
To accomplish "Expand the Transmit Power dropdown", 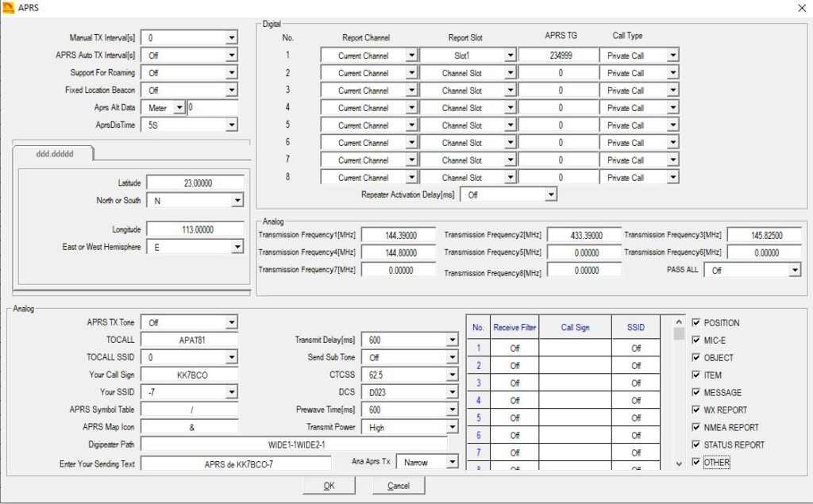I will (452, 427).
